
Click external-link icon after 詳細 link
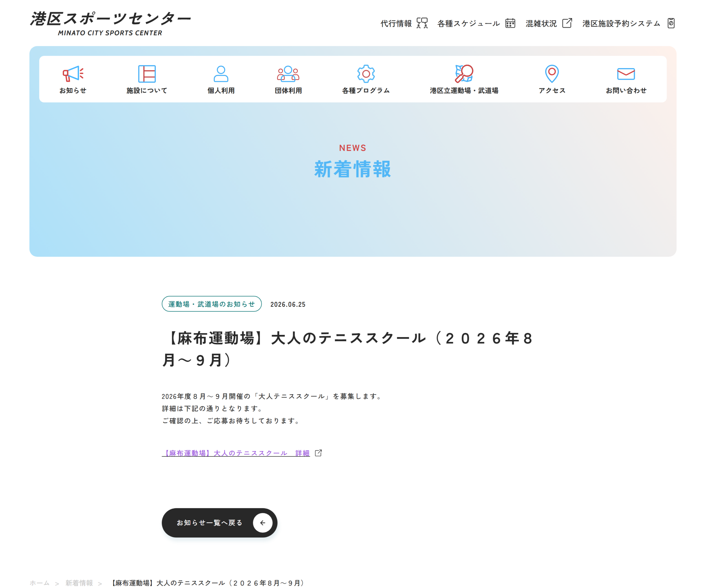(x=318, y=453)
